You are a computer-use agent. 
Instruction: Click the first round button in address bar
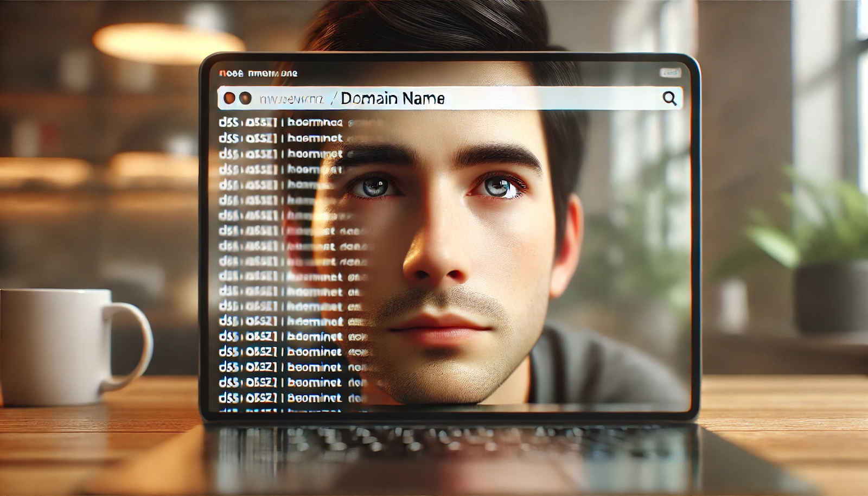pyautogui.click(x=229, y=98)
